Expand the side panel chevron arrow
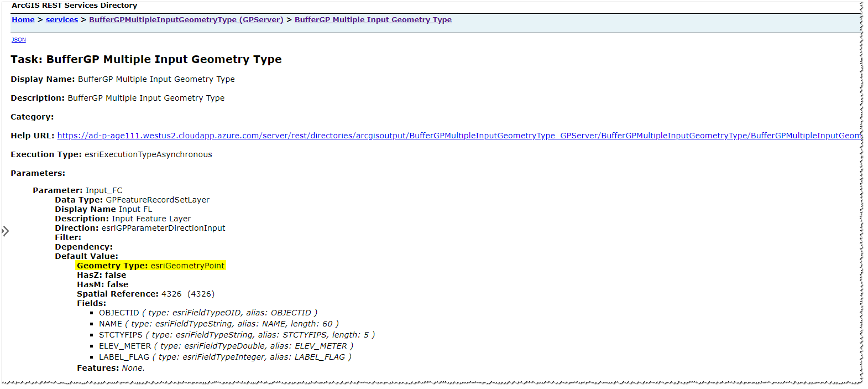Viewport: 868px width, 389px height. (6, 231)
